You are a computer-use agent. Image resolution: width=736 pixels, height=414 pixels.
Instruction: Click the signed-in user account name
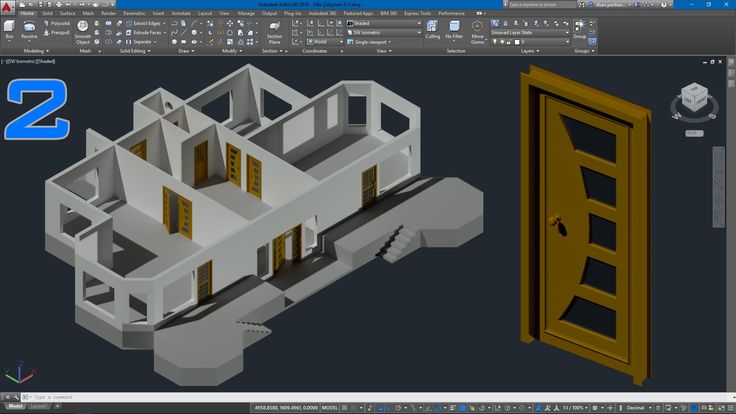click(610, 5)
